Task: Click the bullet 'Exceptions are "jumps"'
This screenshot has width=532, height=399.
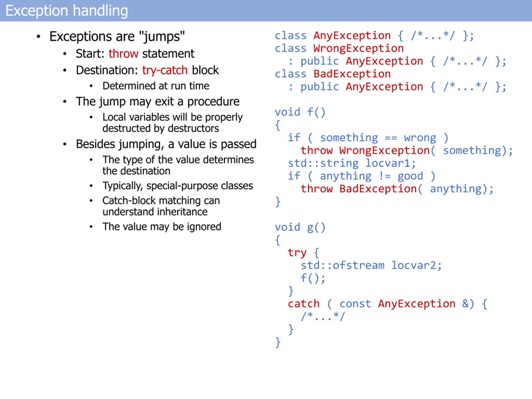Action: click(117, 37)
